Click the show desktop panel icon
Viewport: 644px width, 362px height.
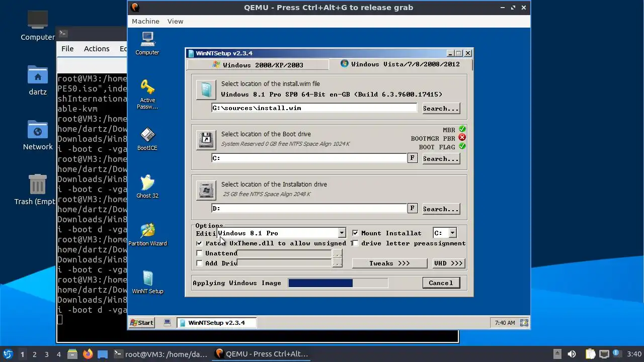coord(103,354)
